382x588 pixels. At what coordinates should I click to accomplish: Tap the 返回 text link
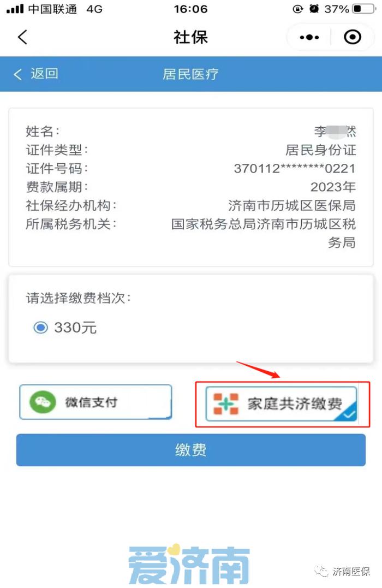click(44, 74)
